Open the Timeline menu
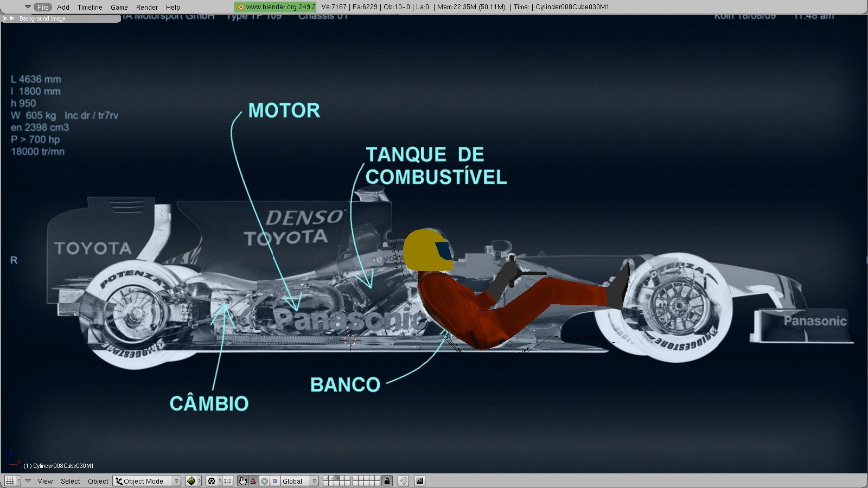This screenshot has height=488, width=868. (x=90, y=7)
